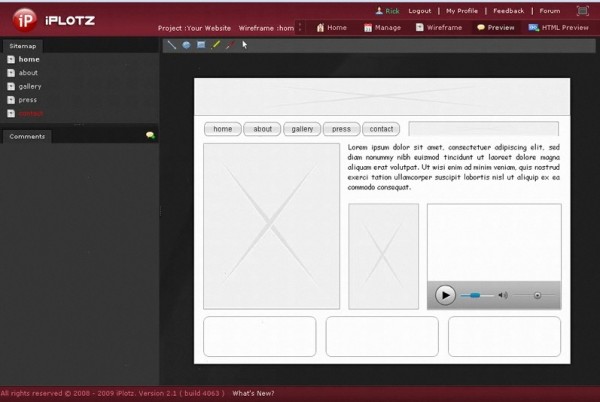Viewport: 600px width, 402px height.
Task: Select the rectangle drawing tool
Action: coord(201,45)
